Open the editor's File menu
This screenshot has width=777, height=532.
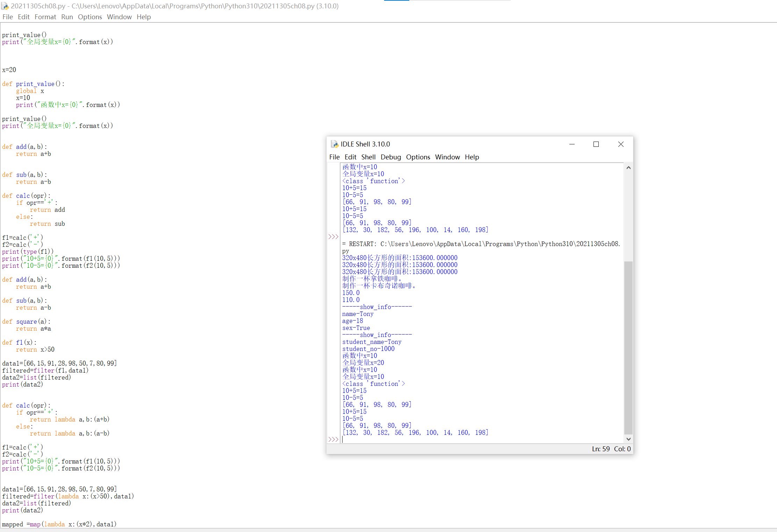pyautogui.click(x=7, y=17)
